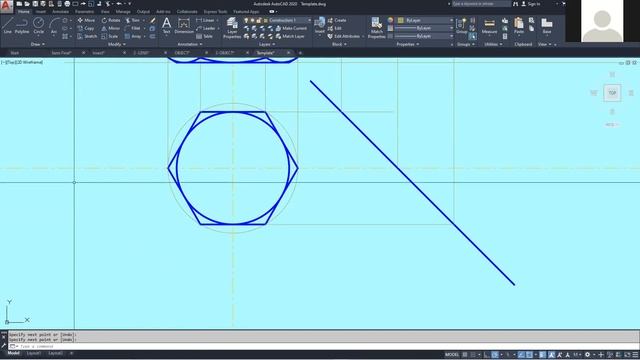Click the Linear dimension tool
Screen dimensions: 640x360
click(x=205, y=20)
